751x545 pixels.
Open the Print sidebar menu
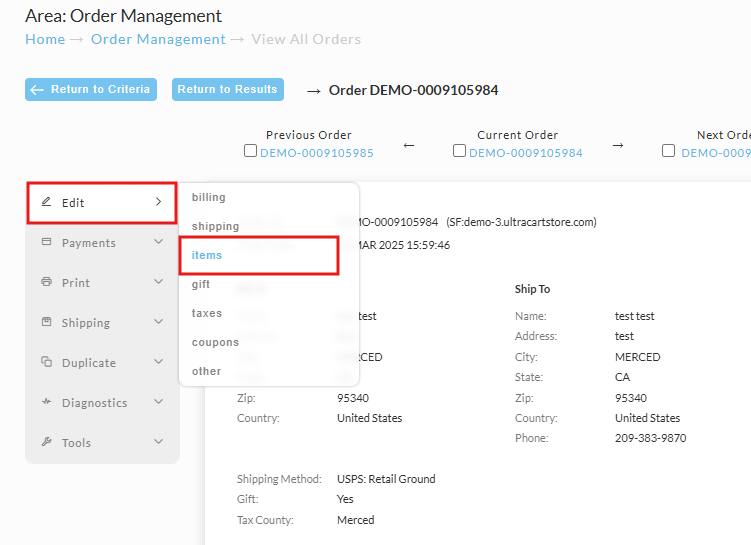pyautogui.click(x=102, y=283)
